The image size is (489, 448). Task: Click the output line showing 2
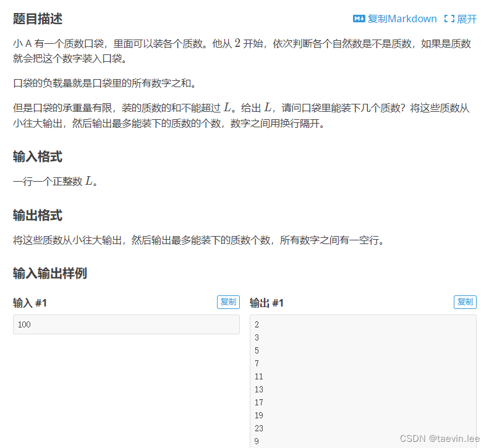click(257, 324)
